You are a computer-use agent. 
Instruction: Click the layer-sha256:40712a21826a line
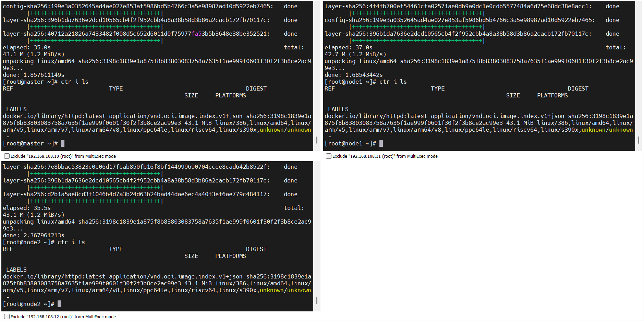(150, 34)
